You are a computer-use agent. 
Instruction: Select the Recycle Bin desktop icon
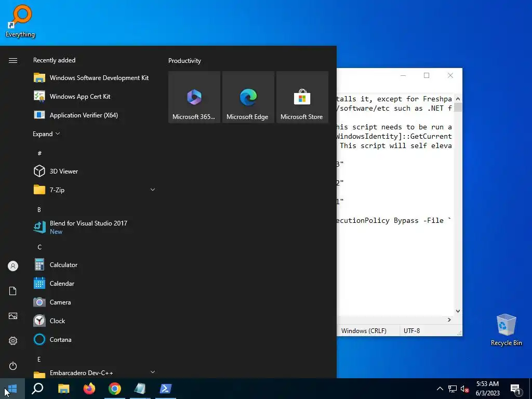506,330
